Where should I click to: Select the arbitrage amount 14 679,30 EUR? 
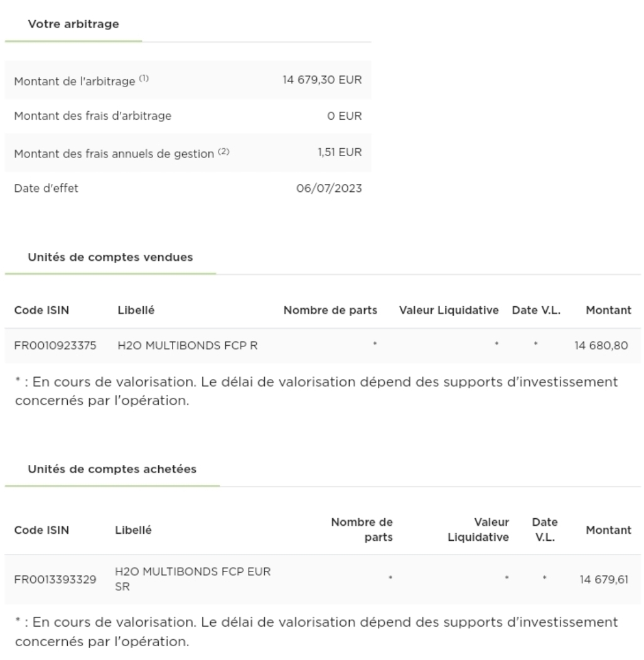coord(321,80)
